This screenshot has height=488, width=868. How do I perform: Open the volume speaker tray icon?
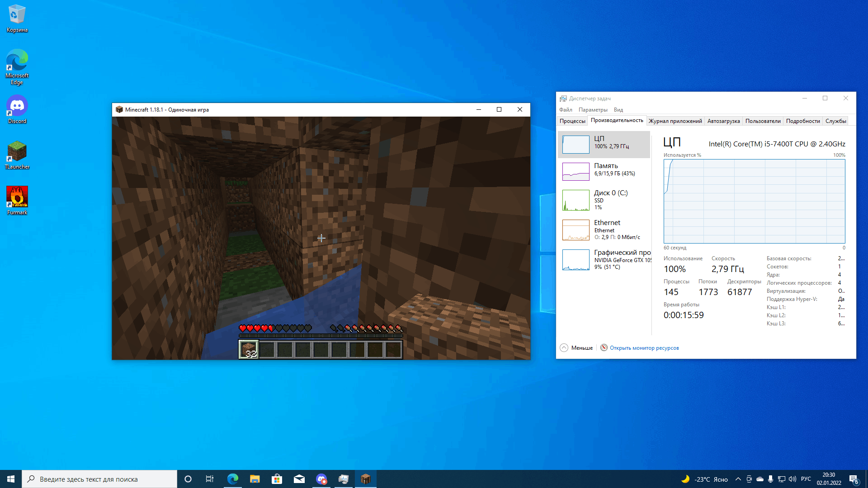click(x=792, y=479)
